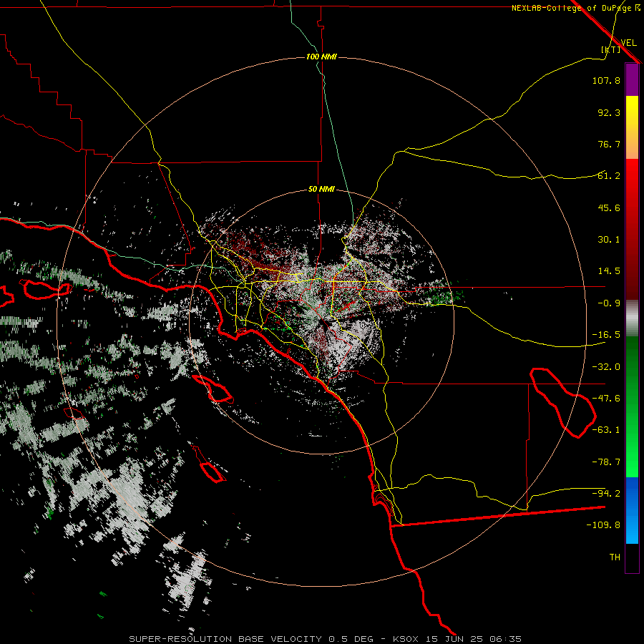Pick the yellow-orange segment of color bar
Image resolution: width=644 pixels, height=644 pixels.
tap(632, 127)
